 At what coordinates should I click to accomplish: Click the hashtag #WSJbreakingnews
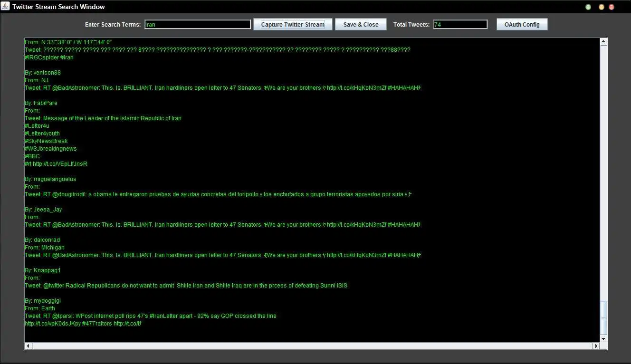tap(51, 149)
